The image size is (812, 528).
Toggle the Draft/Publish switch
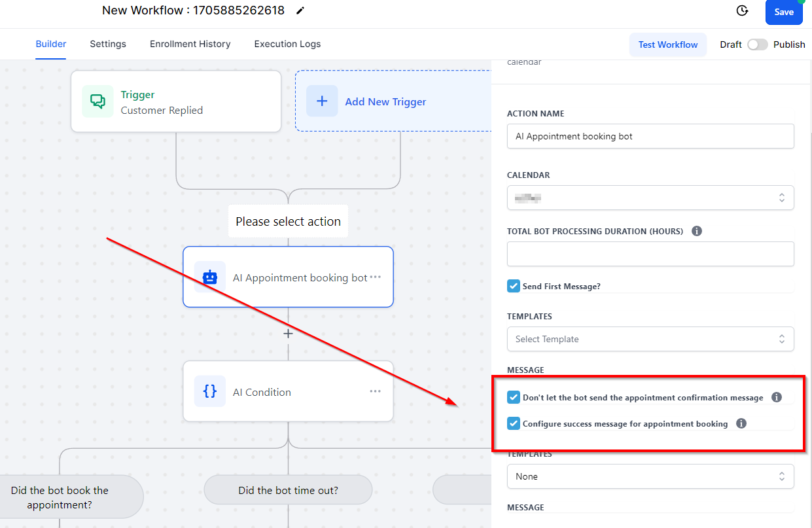point(757,44)
